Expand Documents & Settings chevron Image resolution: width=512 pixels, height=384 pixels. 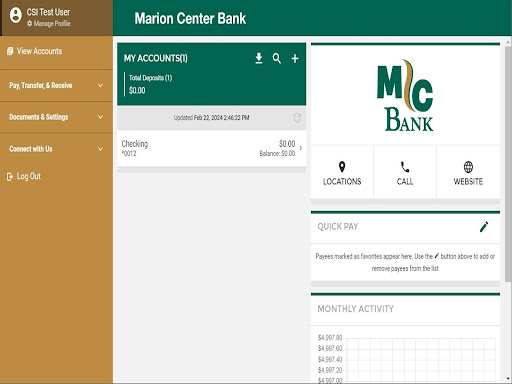click(100, 117)
